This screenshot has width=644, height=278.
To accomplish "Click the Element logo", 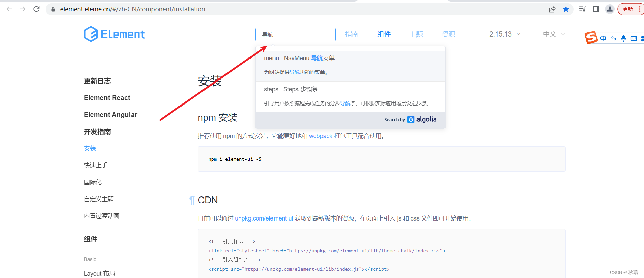I will coord(114,34).
